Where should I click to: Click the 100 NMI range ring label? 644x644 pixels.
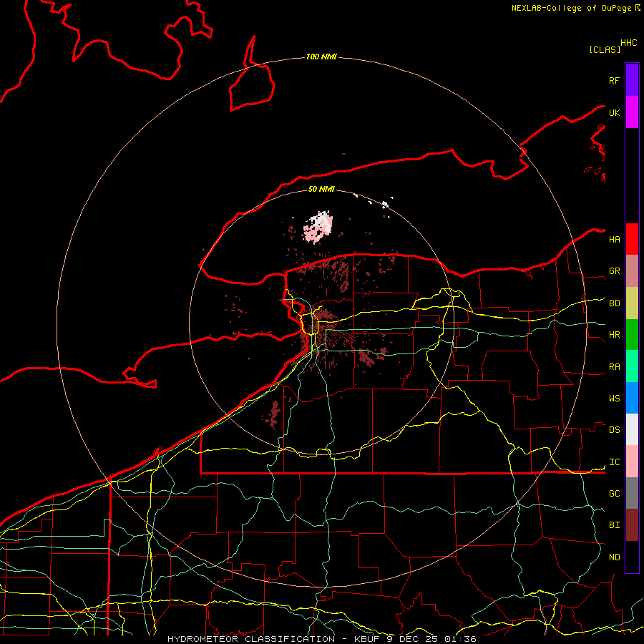pos(321,57)
